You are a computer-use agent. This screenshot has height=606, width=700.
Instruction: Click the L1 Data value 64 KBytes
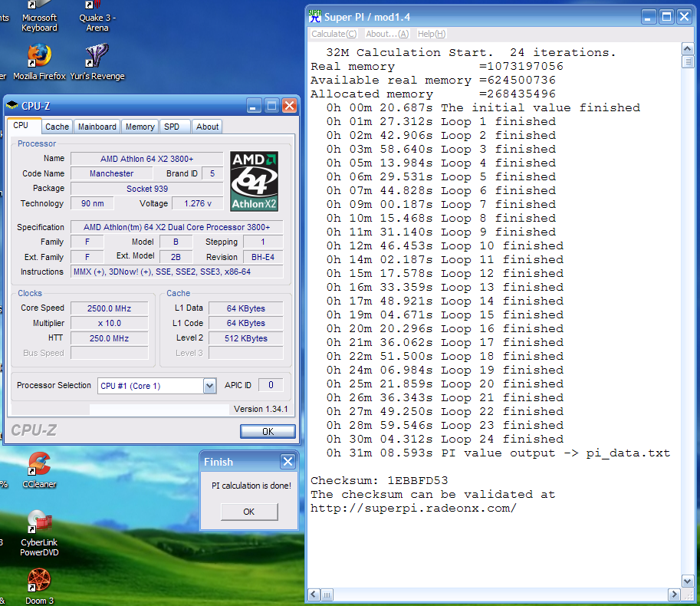pyautogui.click(x=246, y=308)
